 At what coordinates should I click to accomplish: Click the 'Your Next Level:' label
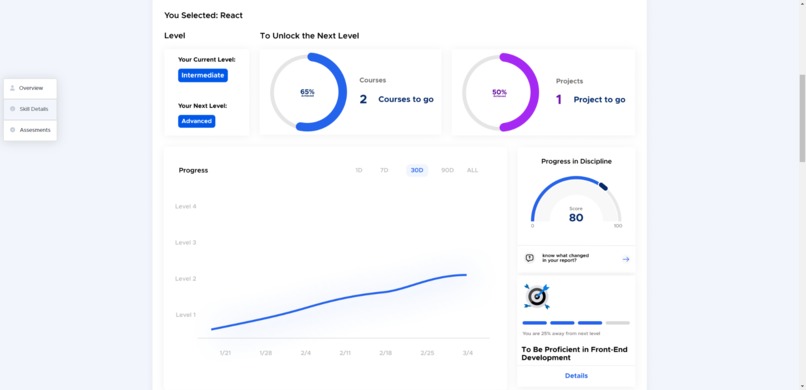[203, 106]
